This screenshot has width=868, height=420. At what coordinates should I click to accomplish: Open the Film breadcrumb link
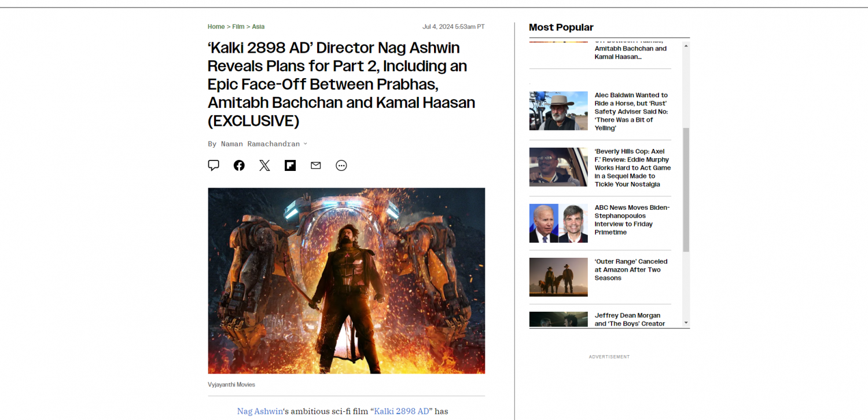tap(238, 27)
